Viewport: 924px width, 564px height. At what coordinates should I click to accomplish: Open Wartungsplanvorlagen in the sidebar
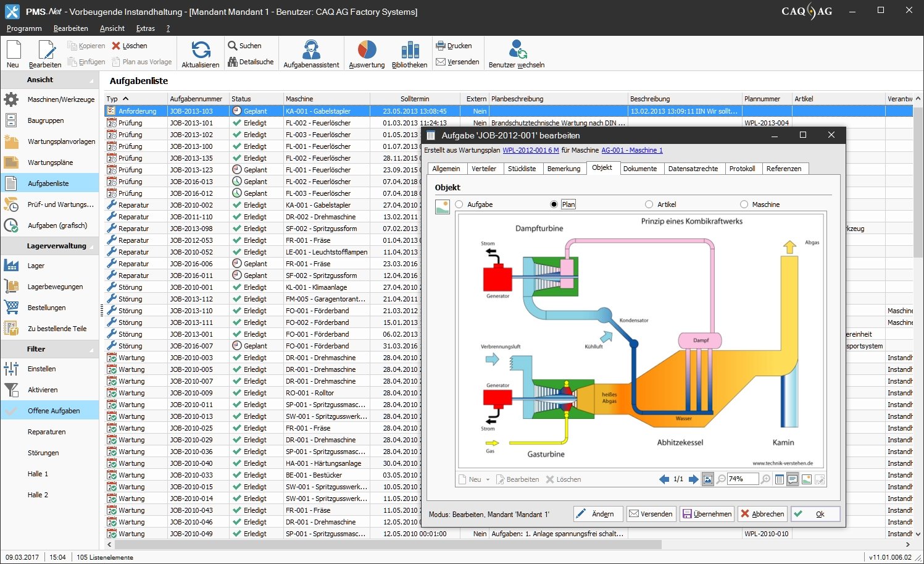(x=49, y=141)
